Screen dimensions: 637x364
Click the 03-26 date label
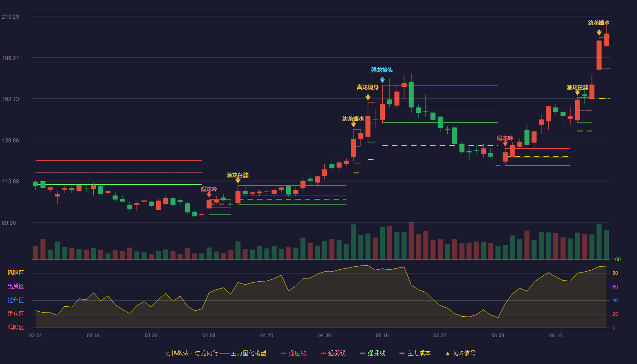pyautogui.click(x=151, y=335)
